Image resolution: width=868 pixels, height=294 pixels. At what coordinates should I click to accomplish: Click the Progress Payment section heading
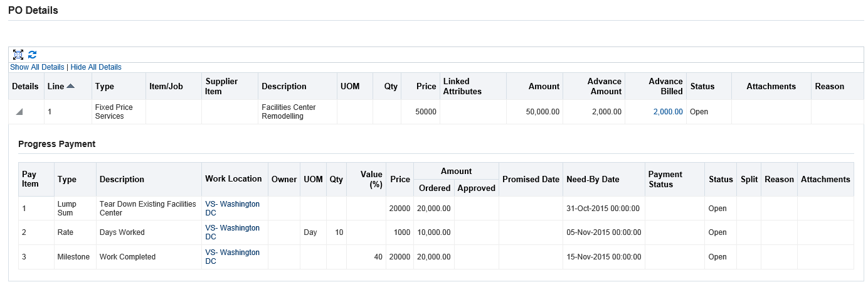[x=56, y=144]
